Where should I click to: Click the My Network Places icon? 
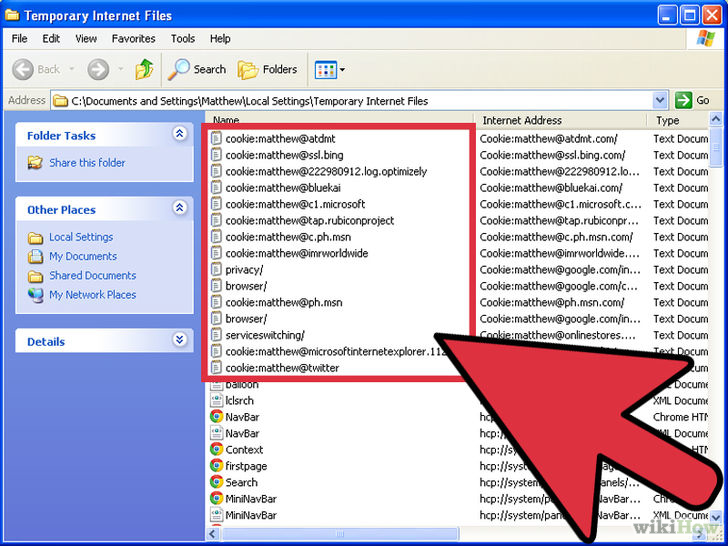[35, 295]
